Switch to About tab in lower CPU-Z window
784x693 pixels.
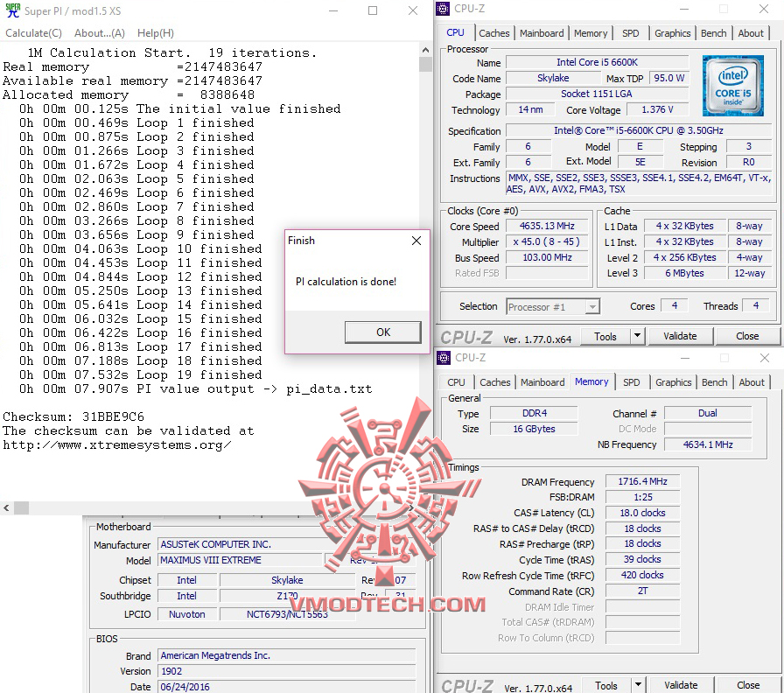pyautogui.click(x=752, y=382)
